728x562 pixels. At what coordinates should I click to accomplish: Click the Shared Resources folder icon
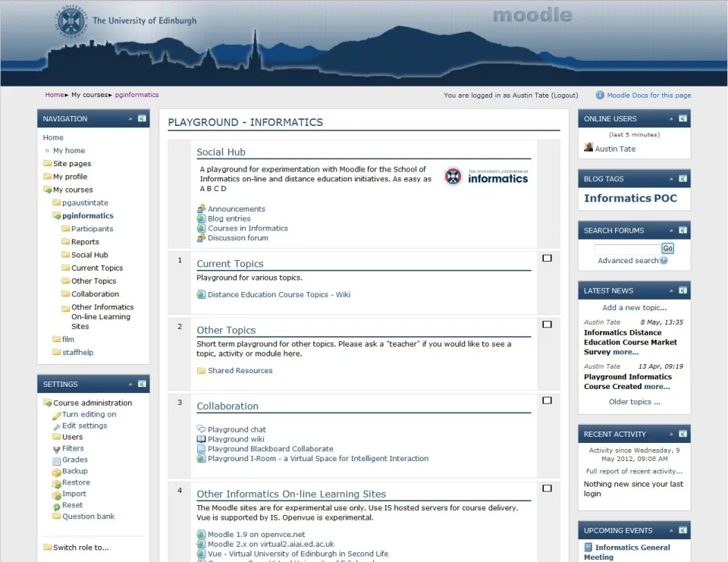(x=201, y=371)
